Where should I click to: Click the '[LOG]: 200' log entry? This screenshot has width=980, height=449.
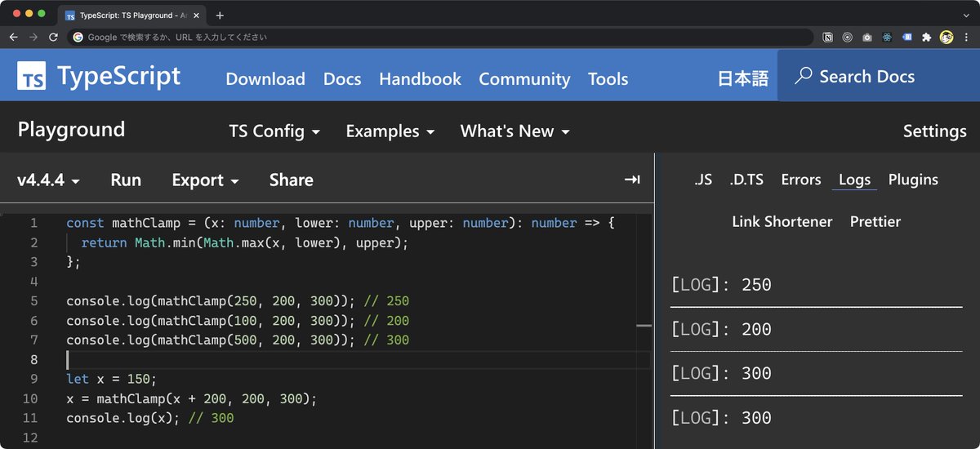(x=721, y=329)
